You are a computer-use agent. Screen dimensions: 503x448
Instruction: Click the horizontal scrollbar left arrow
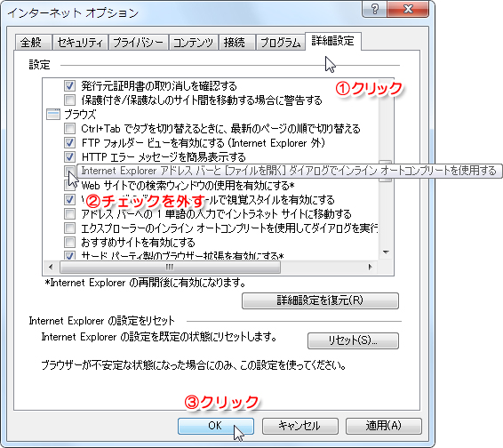(x=51, y=267)
